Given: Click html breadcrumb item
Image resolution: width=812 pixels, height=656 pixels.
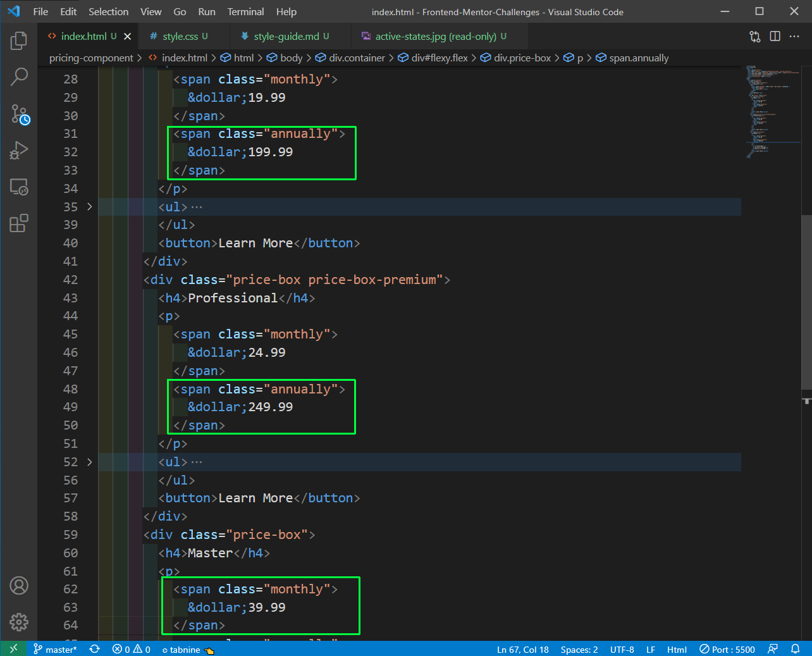Looking at the screenshot, I should tap(237, 58).
